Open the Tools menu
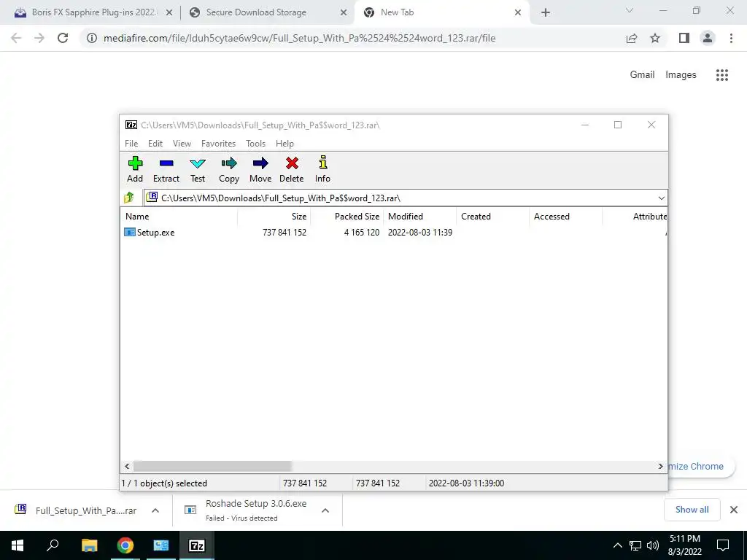Viewport: 747px width, 560px height. coord(256,144)
